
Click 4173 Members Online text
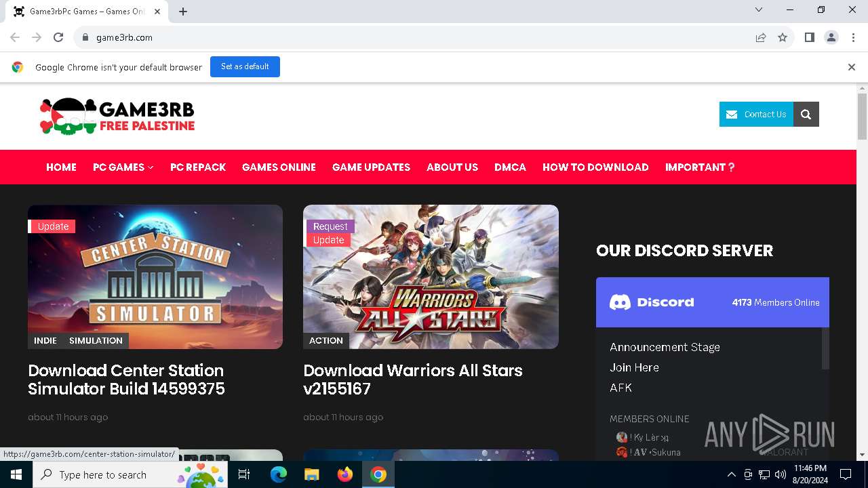[776, 302]
